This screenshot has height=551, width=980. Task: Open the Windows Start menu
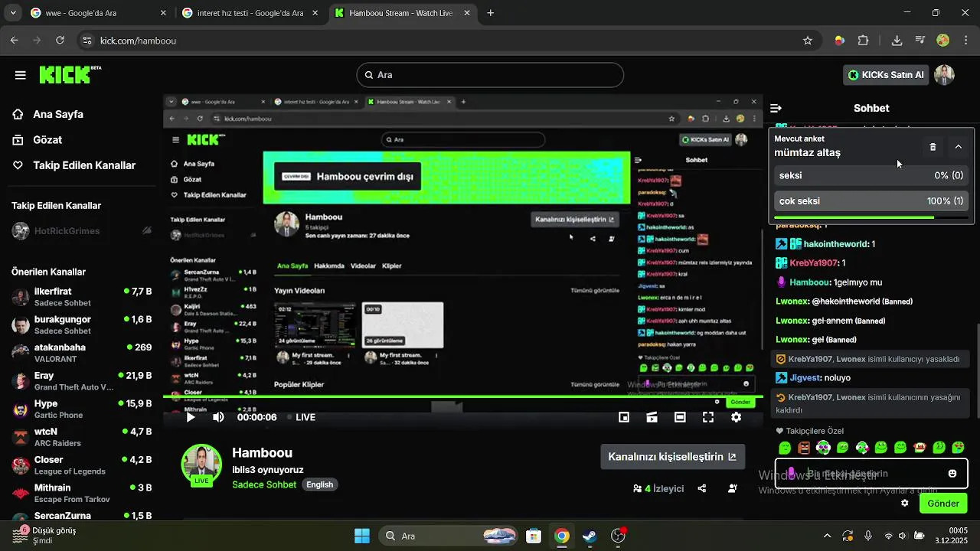pos(362,536)
